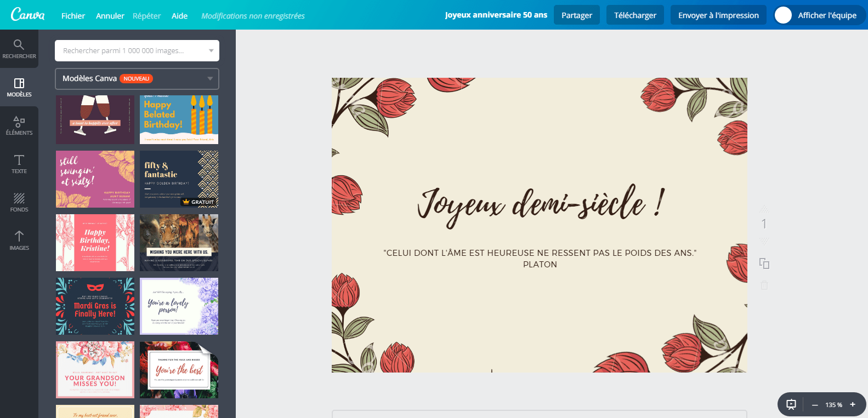Click the Télécharger button

[635, 15]
